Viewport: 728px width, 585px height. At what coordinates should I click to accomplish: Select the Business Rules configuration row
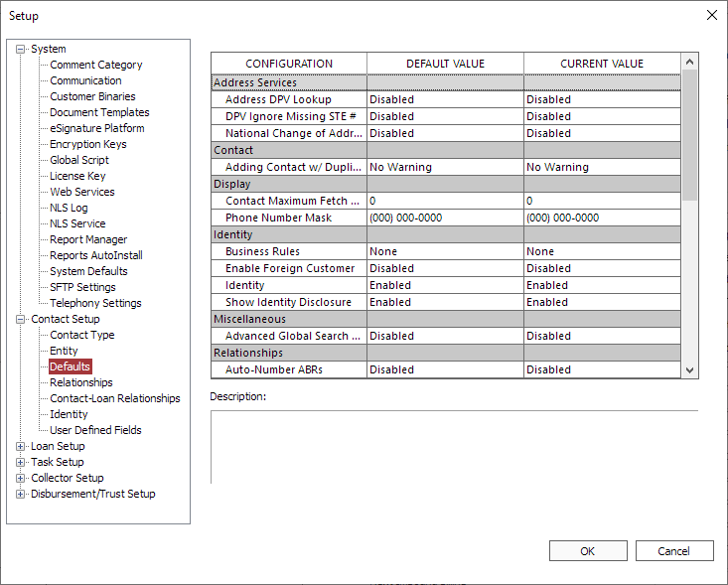tap(446, 251)
